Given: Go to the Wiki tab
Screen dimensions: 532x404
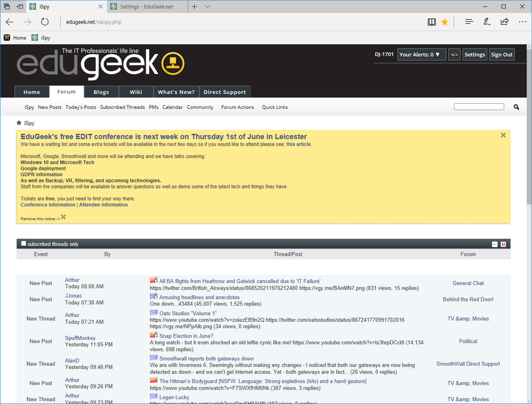Looking at the screenshot, I should (136, 92).
